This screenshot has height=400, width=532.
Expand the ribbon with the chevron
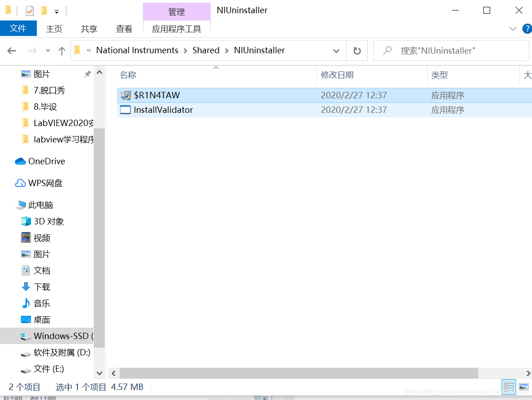tap(513, 29)
